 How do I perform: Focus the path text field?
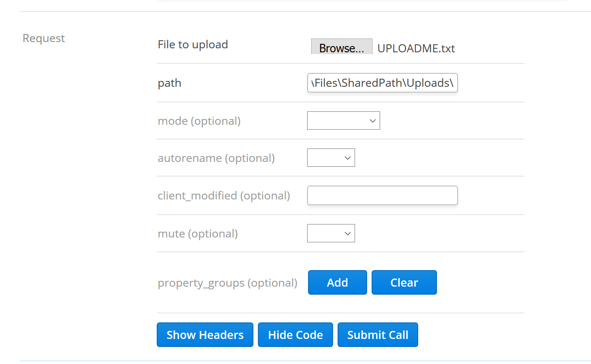382,83
